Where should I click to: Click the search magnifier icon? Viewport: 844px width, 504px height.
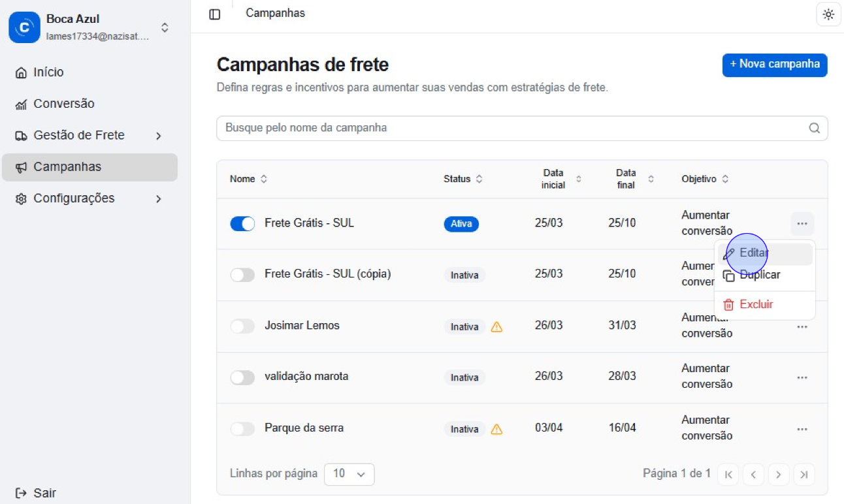click(x=814, y=128)
